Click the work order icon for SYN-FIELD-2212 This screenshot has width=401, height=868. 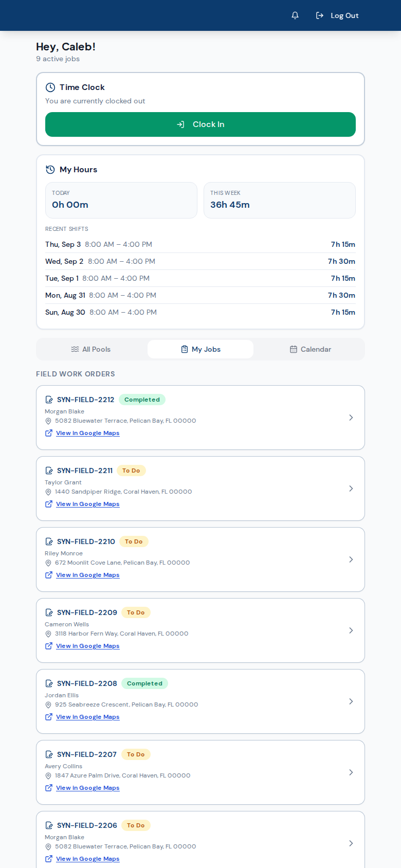(49, 400)
